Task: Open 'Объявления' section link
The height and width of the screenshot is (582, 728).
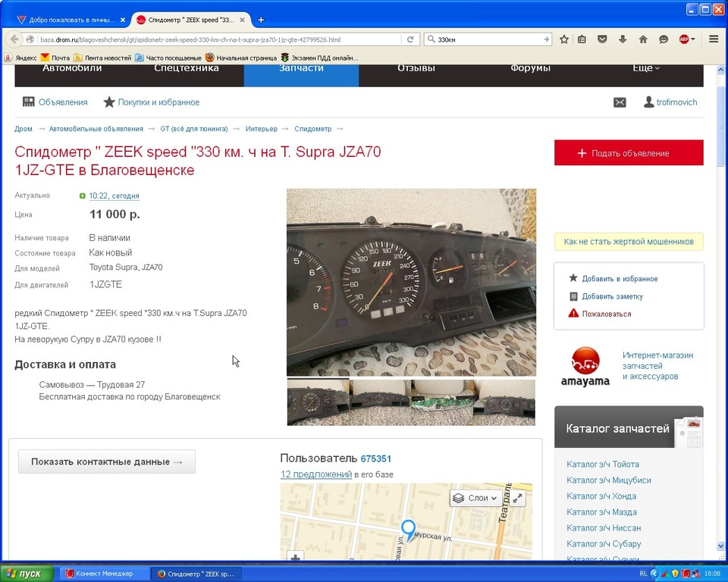Action: pos(55,102)
